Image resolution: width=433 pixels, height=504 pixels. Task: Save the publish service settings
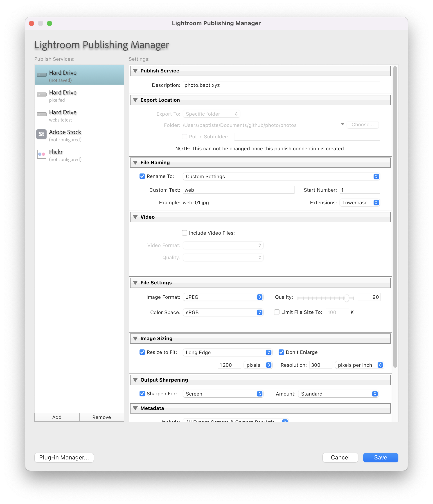[381, 458]
